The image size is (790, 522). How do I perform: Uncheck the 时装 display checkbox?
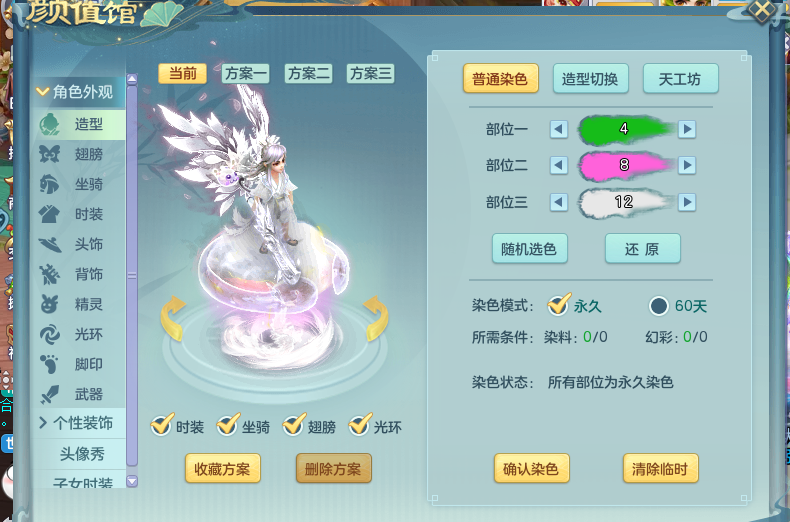pyautogui.click(x=161, y=426)
